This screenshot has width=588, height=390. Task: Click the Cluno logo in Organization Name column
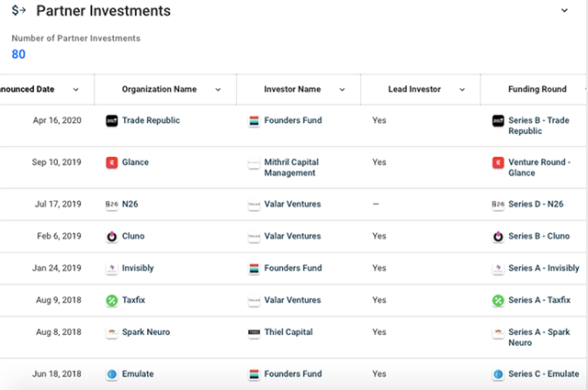pos(112,237)
